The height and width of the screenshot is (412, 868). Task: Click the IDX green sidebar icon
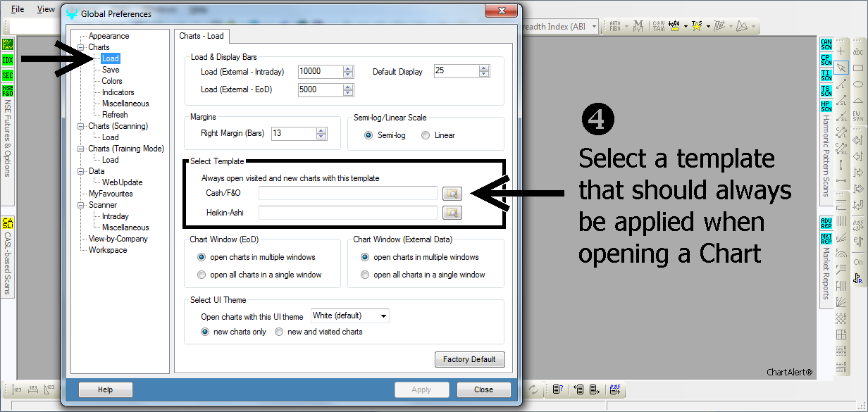8,60
